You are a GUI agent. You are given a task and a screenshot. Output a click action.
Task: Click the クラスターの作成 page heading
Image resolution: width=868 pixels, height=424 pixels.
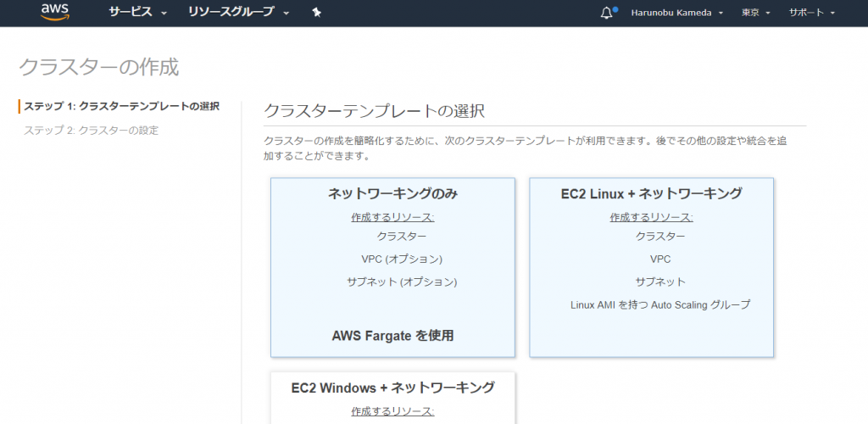(99, 67)
